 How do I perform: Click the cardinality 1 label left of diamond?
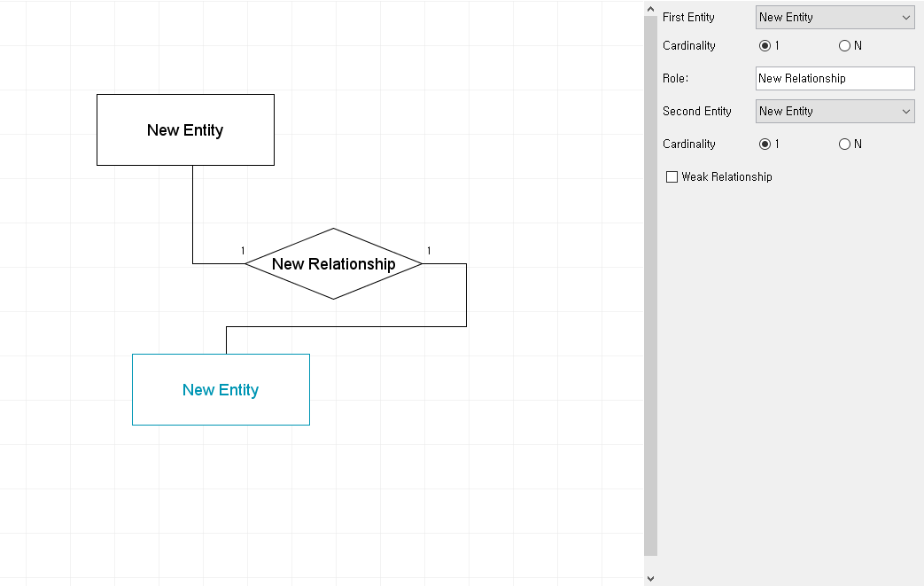click(x=243, y=251)
